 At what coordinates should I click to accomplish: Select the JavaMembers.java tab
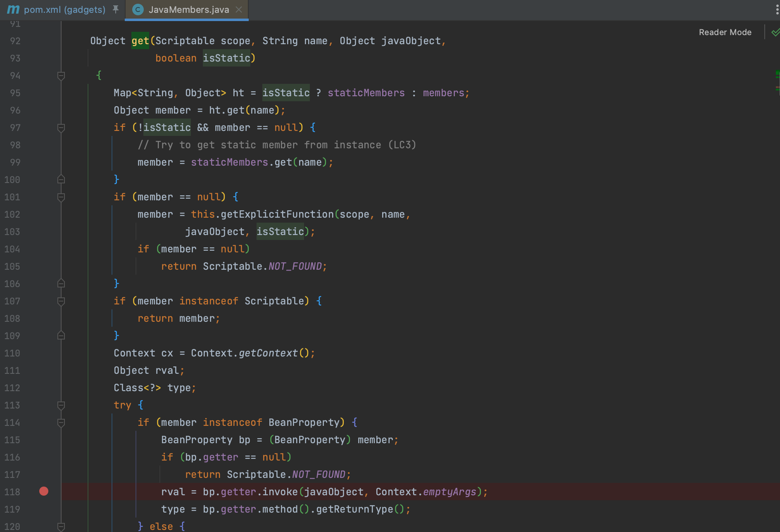point(189,9)
